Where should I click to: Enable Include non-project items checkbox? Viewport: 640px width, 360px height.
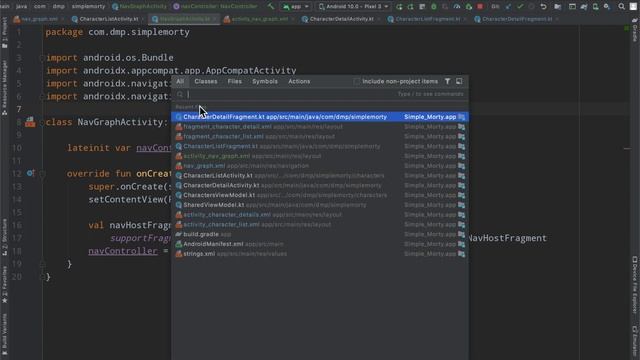click(x=356, y=81)
